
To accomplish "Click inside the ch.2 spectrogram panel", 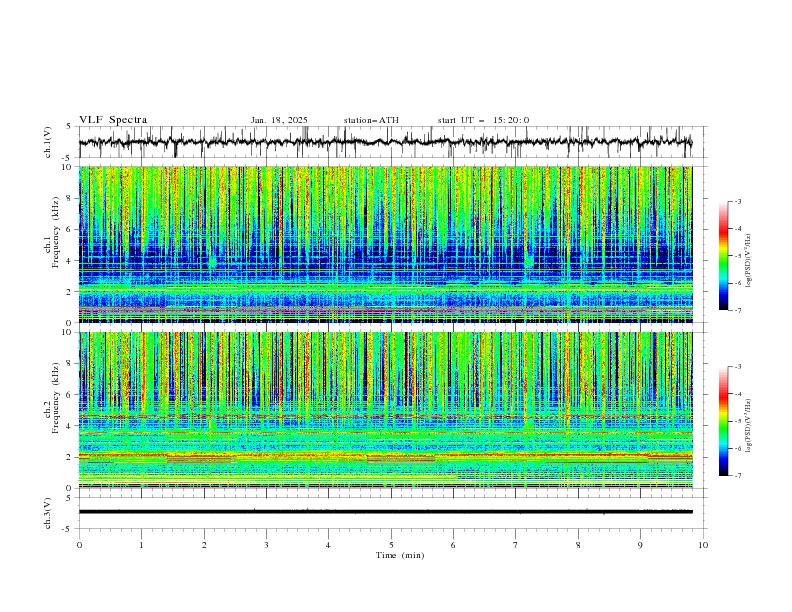I will [385, 410].
